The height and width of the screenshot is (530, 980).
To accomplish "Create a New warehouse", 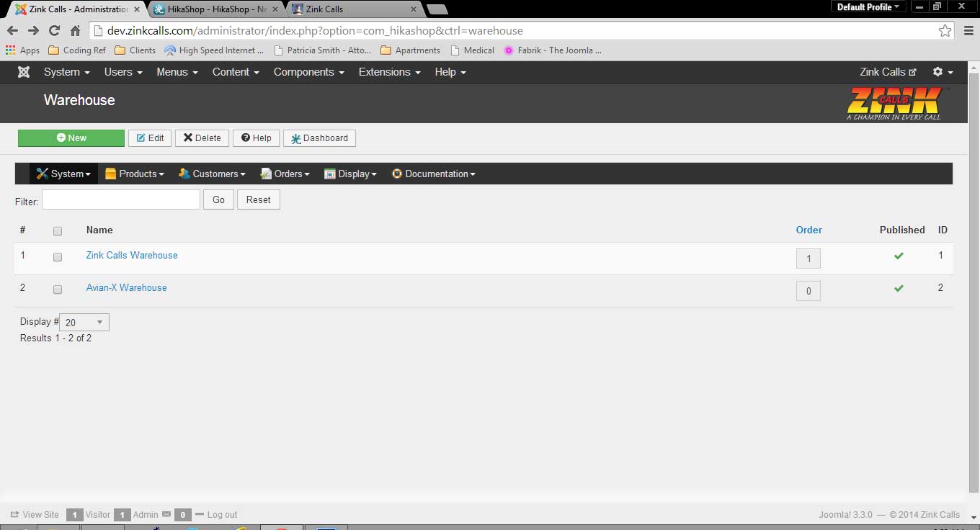I will pyautogui.click(x=71, y=138).
